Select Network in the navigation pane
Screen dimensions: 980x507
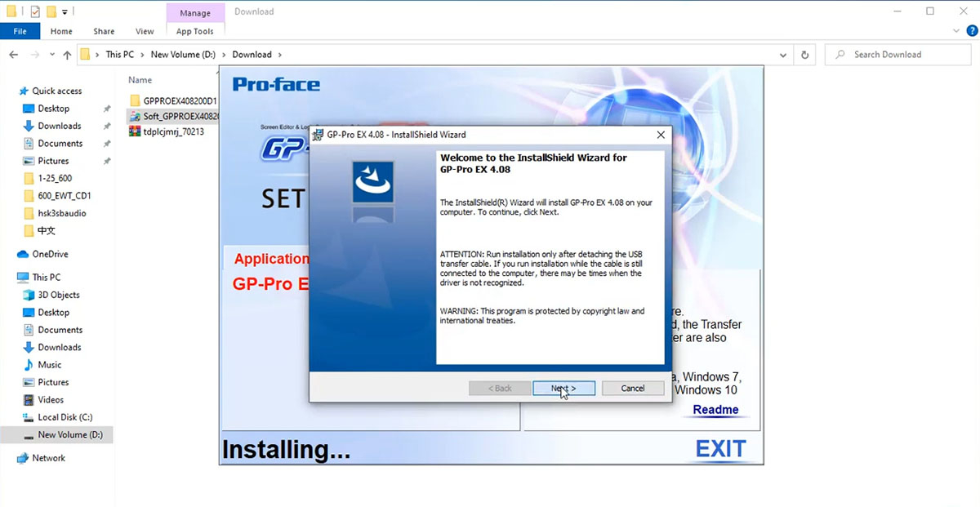click(x=48, y=458)
